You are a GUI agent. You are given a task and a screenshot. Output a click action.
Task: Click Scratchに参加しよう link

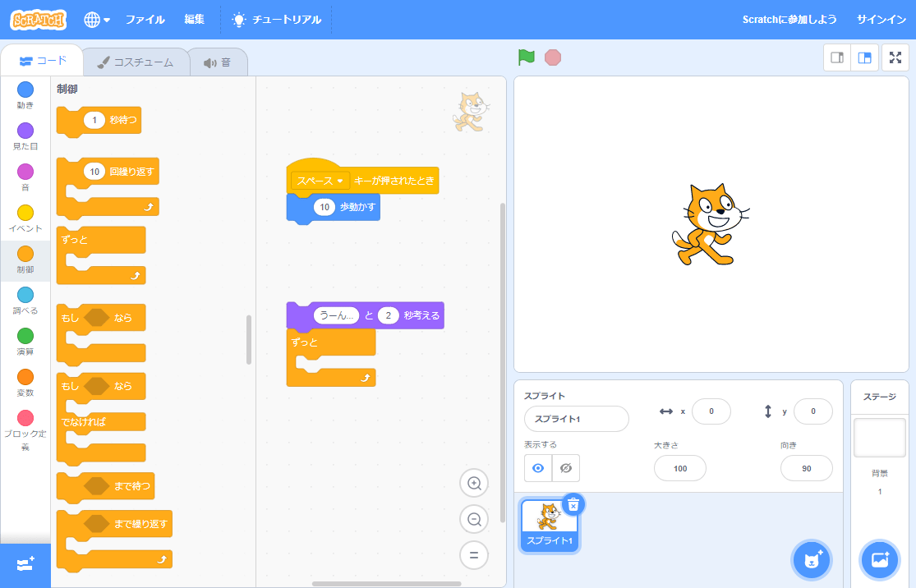[789, 20]
